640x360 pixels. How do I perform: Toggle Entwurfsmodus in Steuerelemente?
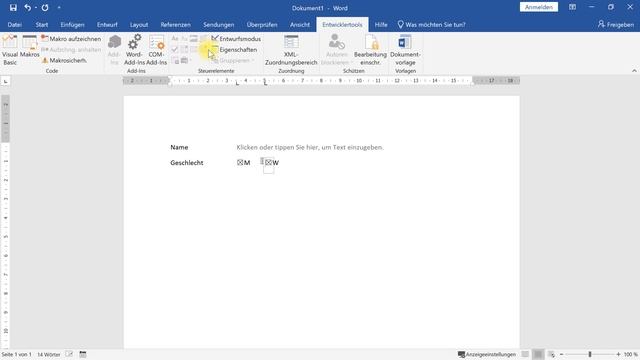tap(236, 39)
